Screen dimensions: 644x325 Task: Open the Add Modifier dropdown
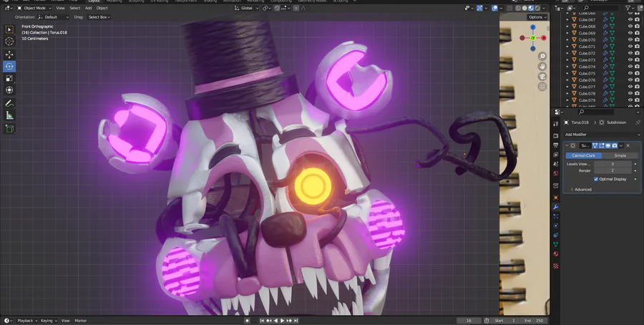pyautogui.click(x=602, y=135)
